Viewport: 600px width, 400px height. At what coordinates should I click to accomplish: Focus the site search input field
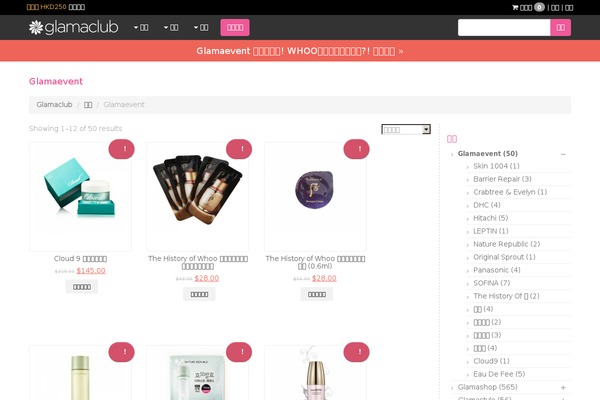point(504,27)
